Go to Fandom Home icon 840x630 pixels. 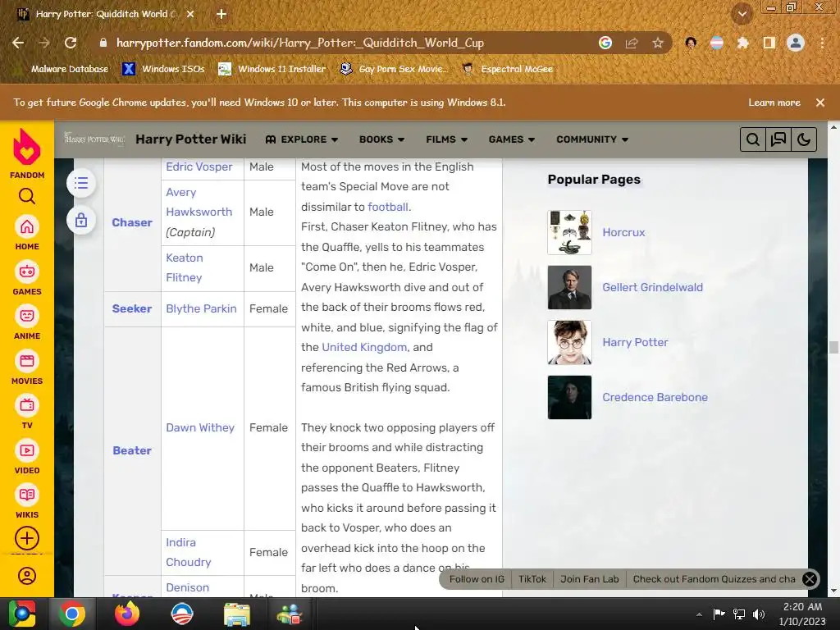27,226
